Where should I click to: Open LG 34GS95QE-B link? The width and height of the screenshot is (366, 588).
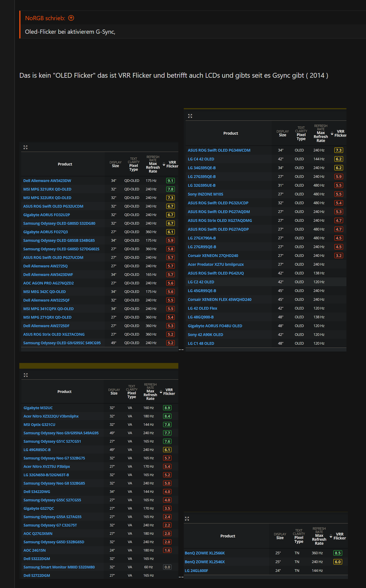(x=202, y=168)
